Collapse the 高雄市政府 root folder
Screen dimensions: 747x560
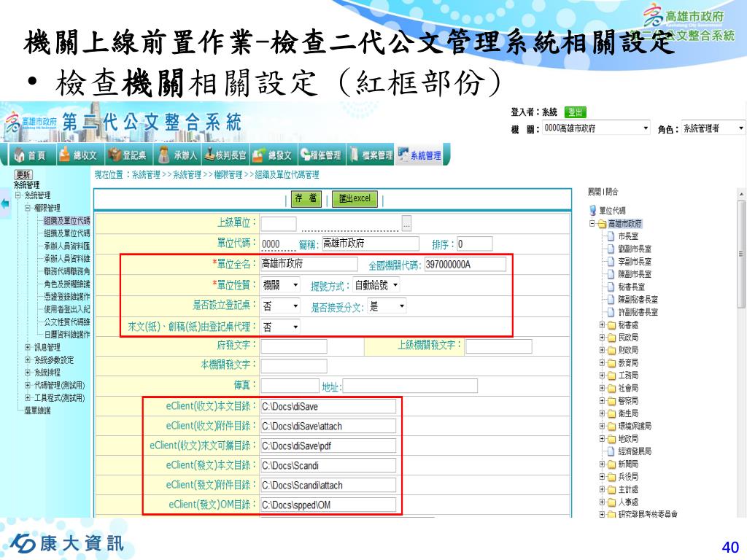(592, 223)
